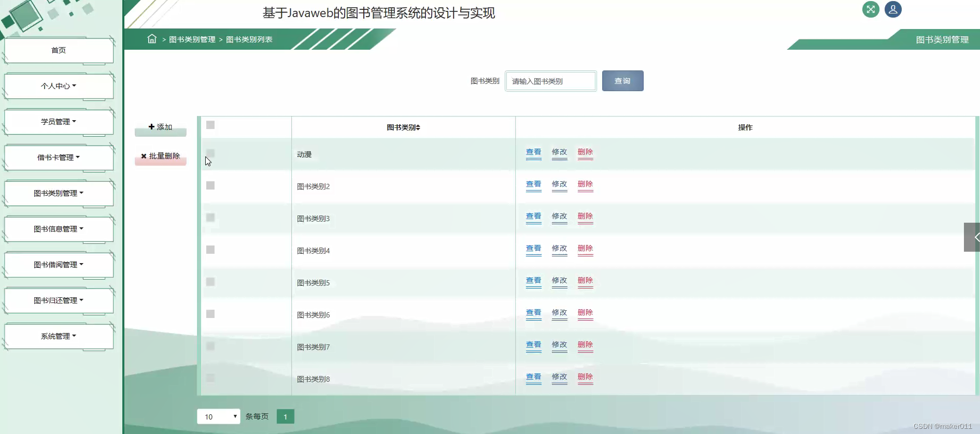Expand the 学员管理 menu
The width and height of the screenshot is (980, 434).
pos(59,122)
